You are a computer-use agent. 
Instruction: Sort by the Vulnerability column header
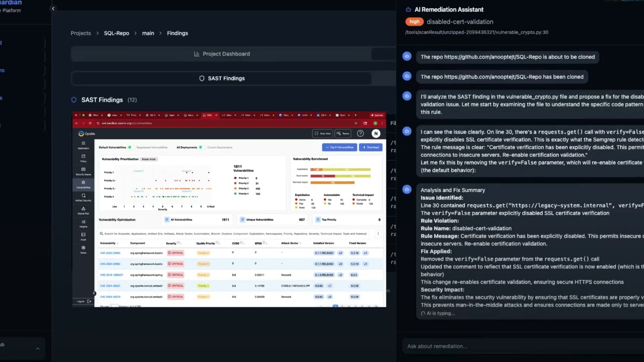[x=108, y=243]
